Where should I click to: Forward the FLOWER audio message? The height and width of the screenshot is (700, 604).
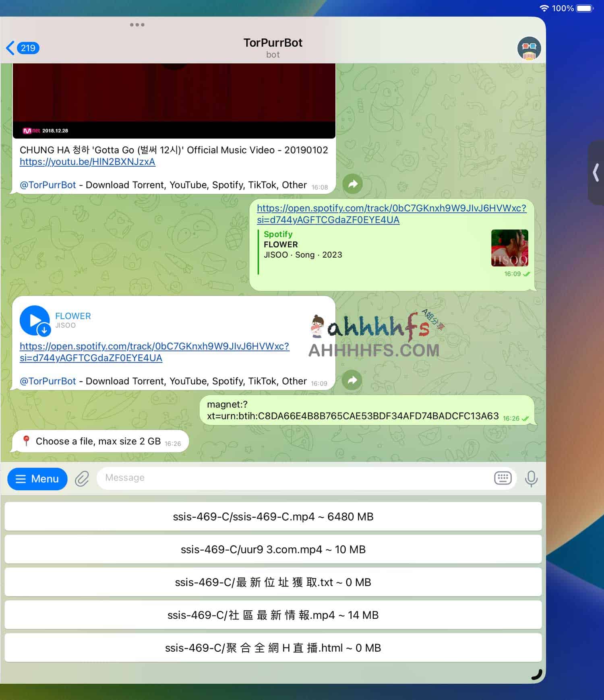(352, 380)
